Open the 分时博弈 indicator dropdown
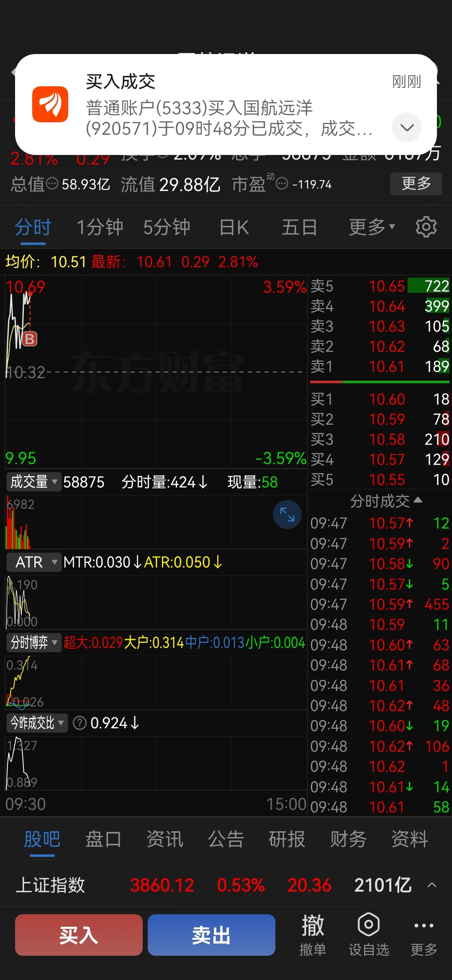 (x=33, y=642)
